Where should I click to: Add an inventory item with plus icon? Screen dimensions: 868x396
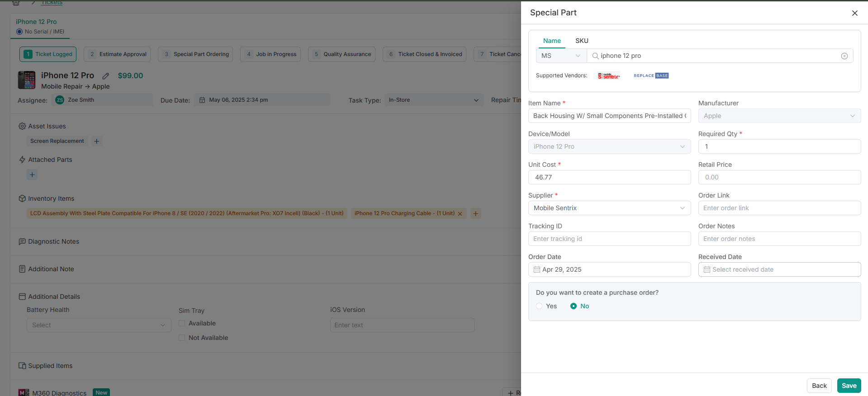pos(475,213)
